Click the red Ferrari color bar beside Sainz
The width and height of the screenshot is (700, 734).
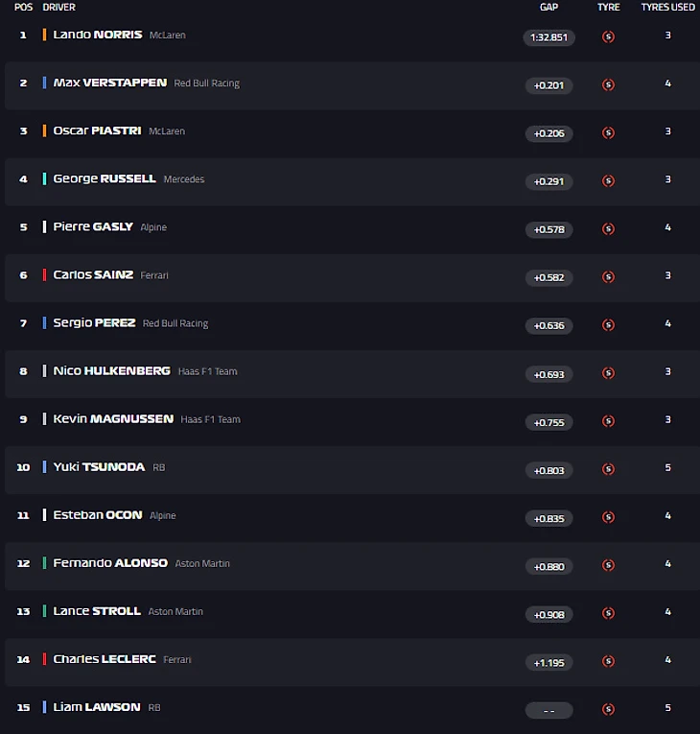point(44,275)
